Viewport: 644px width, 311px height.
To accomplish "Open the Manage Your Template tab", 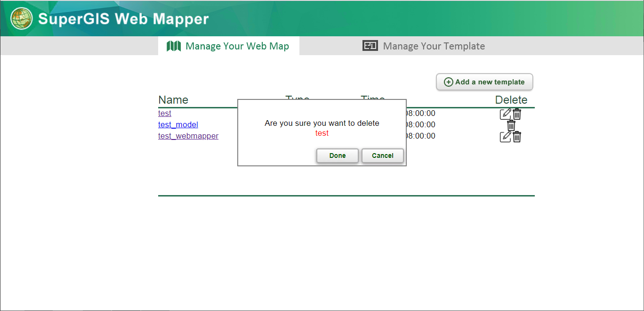I will pyautogui.click(x=424, y=46).
